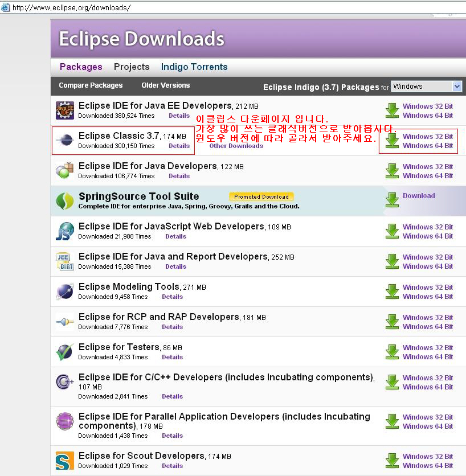This screenshot has width=466, height=476.
Task: Click the Eclipse Modeling Tools icon
Action: pyautogui.click(x=65, y=291)
